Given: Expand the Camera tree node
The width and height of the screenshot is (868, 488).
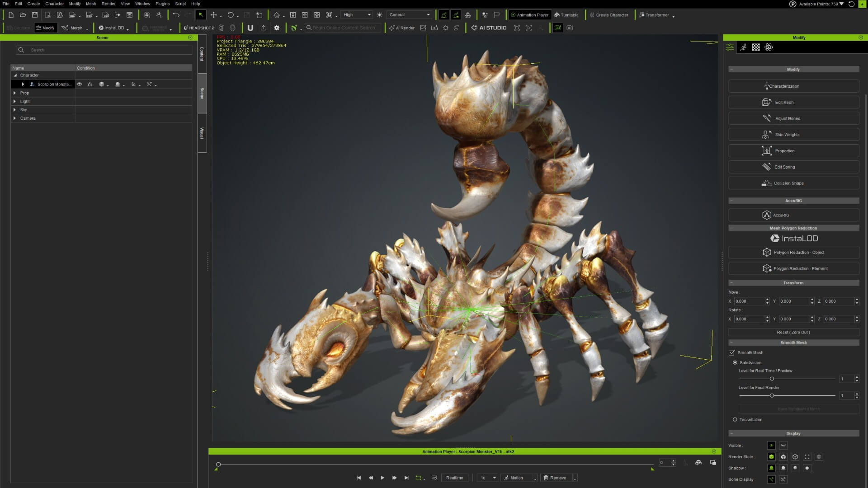Looking at the screenshot, I should pyautogui.click(x=15, y=118).
